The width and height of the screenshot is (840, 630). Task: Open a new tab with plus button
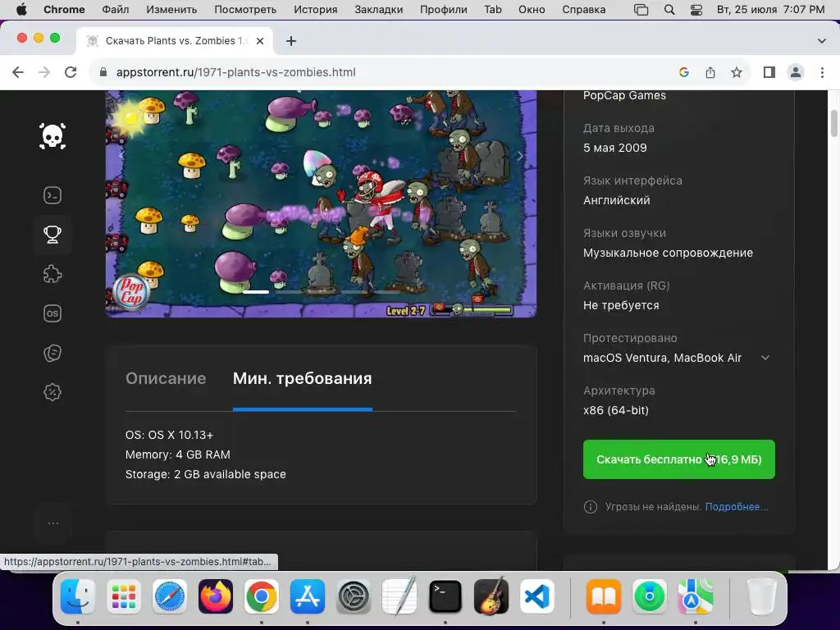pyautogui.click(x=291, y=41)
